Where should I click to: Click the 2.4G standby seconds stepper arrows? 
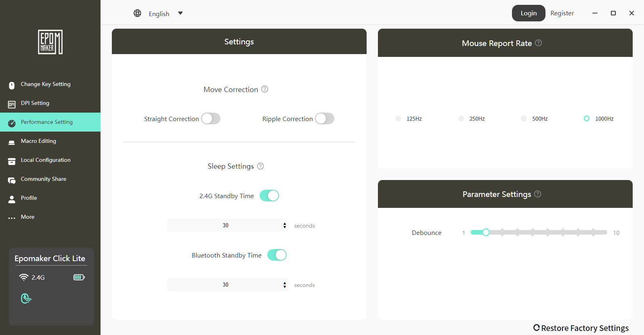(x=285, y=225)
